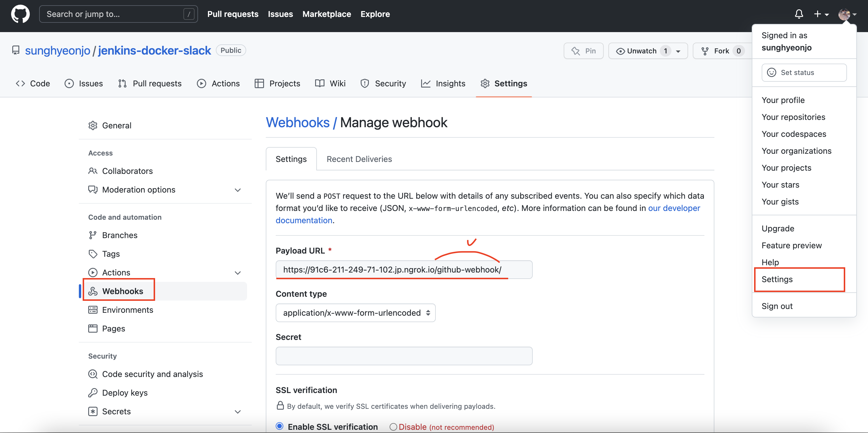
Task: Click the GitHub Octocat logo
Action: [20, 14]
